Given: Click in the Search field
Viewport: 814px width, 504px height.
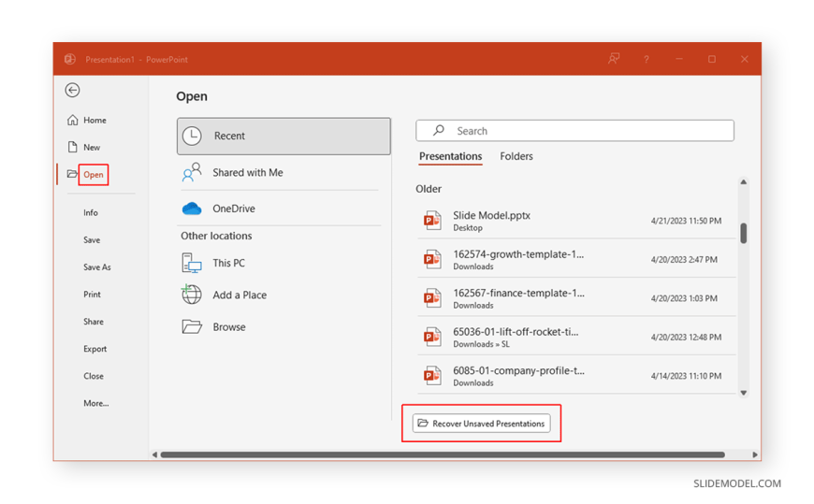Looking at the screenshot, I should coord(585,131).
